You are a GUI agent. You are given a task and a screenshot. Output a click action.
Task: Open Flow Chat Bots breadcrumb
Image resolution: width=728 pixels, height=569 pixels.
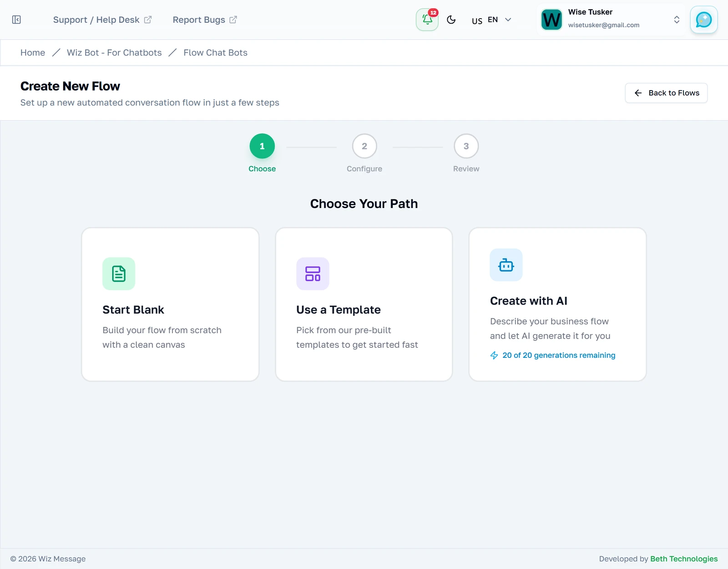coord(215,52)
